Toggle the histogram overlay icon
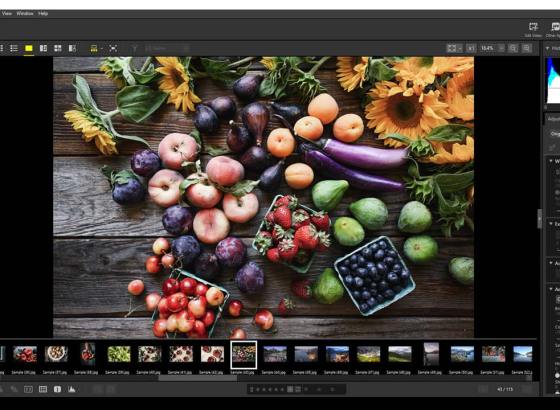This screenshot has width=560, height=410. [x=72, y=389]
